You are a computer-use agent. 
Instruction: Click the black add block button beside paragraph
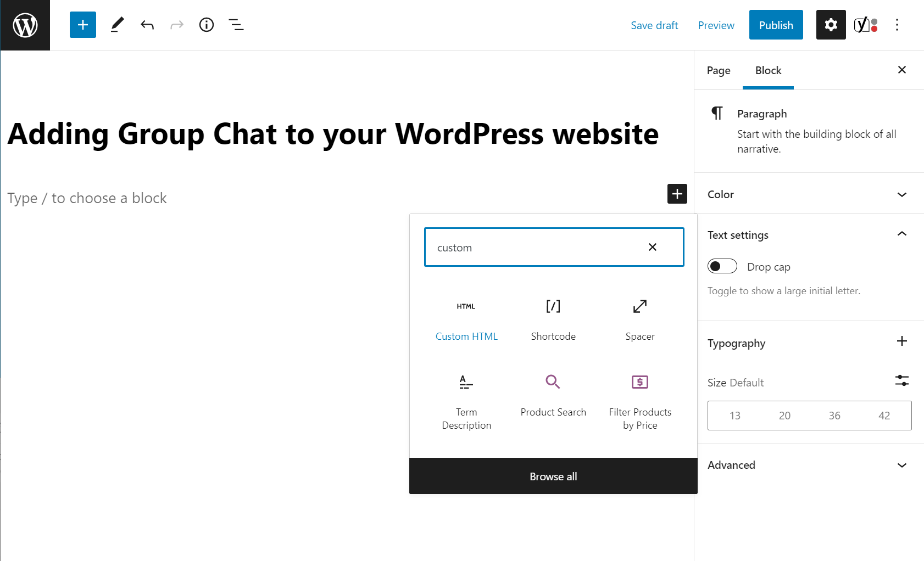point(677,194)
